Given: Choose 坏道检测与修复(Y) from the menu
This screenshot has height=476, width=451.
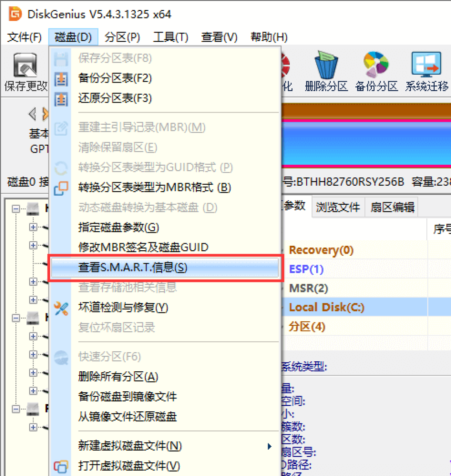Looking at the screenshot, I should [x=165, y=307].
